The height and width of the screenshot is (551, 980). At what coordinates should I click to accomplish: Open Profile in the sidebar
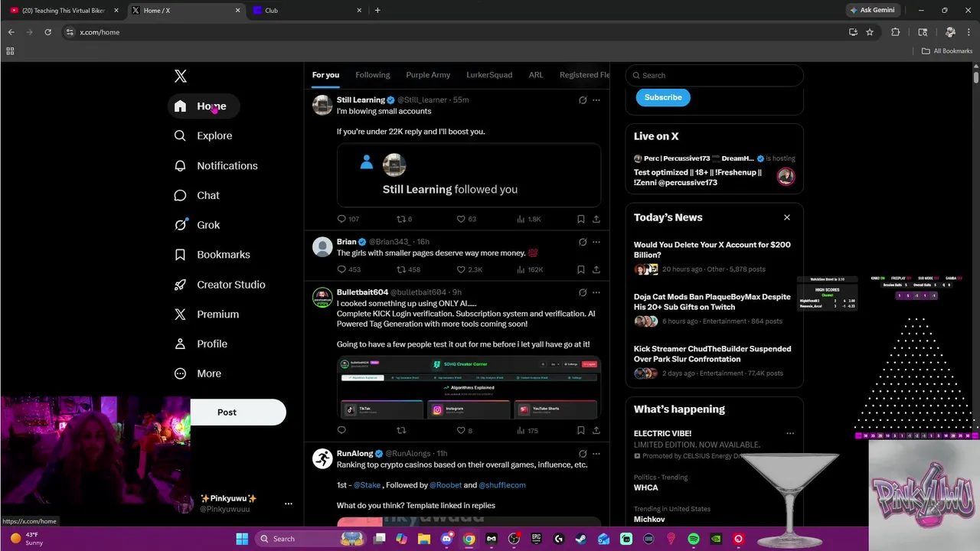tap(201, 344)
